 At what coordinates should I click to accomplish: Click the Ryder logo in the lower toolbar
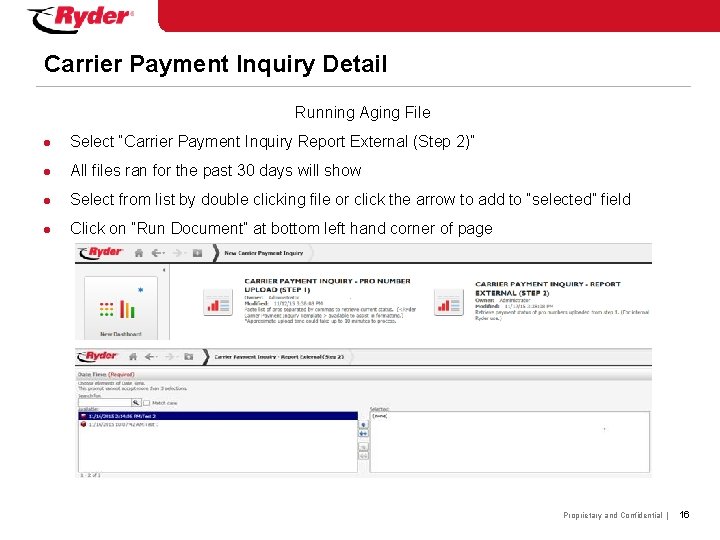tap(97, 356)
